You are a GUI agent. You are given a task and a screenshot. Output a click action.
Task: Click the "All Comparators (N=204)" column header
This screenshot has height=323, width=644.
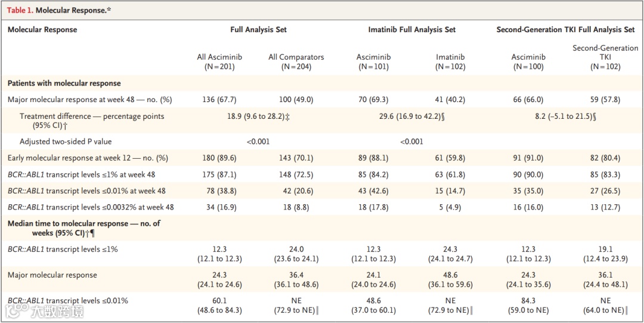[x=296, y=62]
